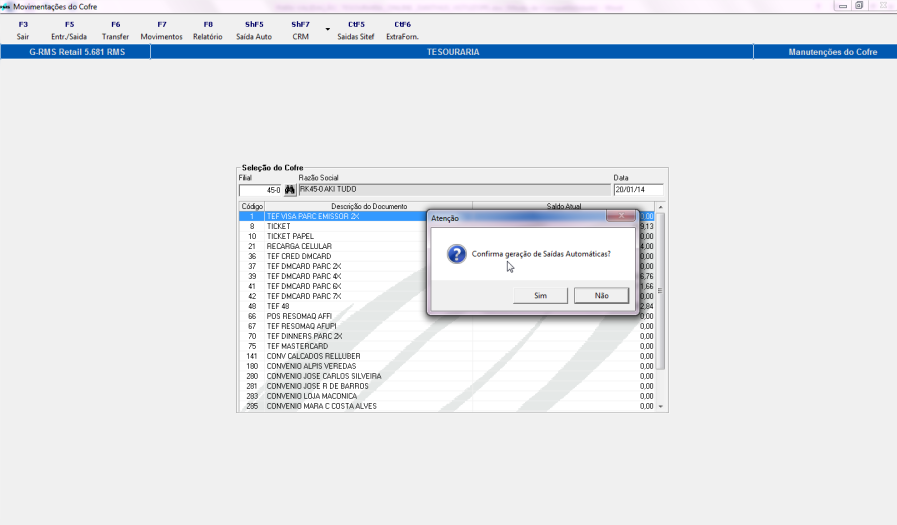Decline with the Não button
The width and height of the screenshot is (897, 525).
tap(601, 296)
